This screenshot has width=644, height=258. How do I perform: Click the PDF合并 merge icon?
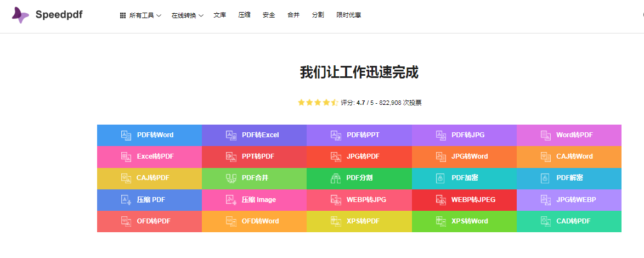coord(231,178)
